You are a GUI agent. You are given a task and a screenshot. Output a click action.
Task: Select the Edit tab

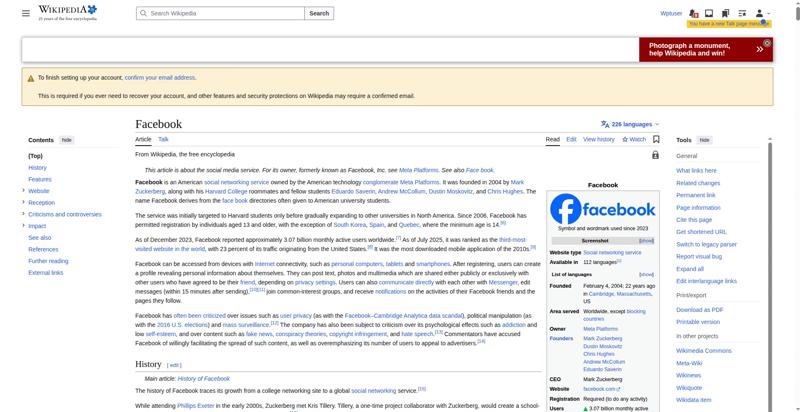(571, 139)
